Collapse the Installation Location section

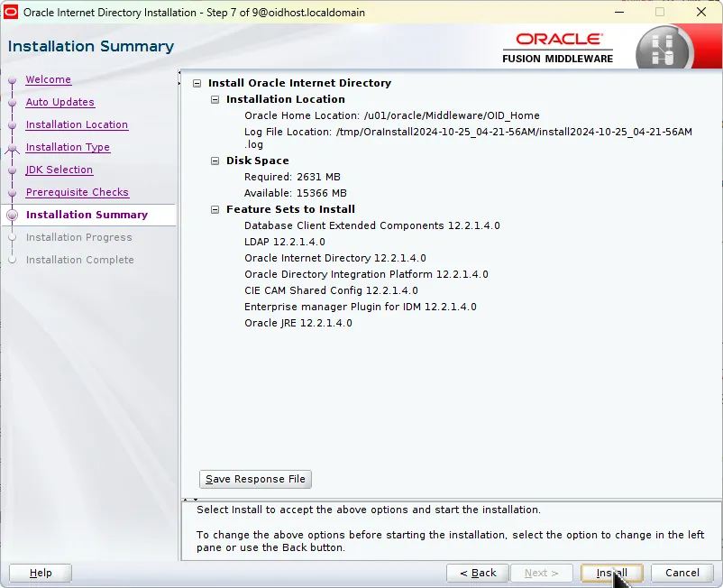[x=215, y=99]
